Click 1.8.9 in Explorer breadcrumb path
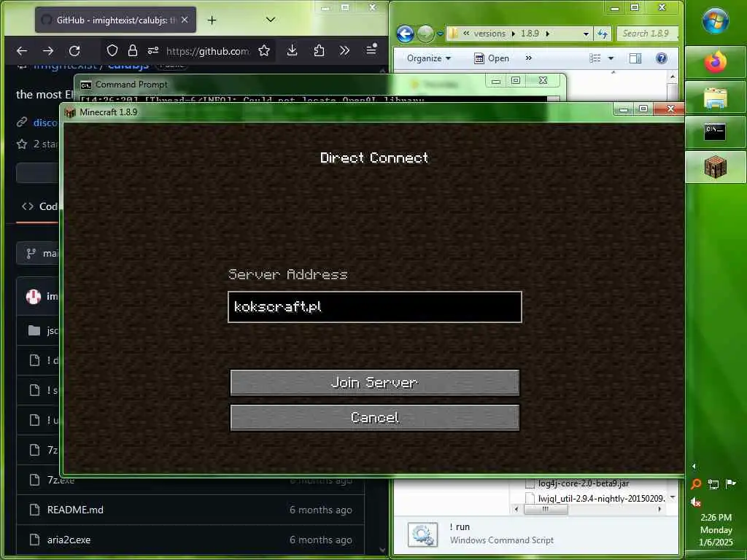Viewport: 747px width, 560px height. click(530, 34)
